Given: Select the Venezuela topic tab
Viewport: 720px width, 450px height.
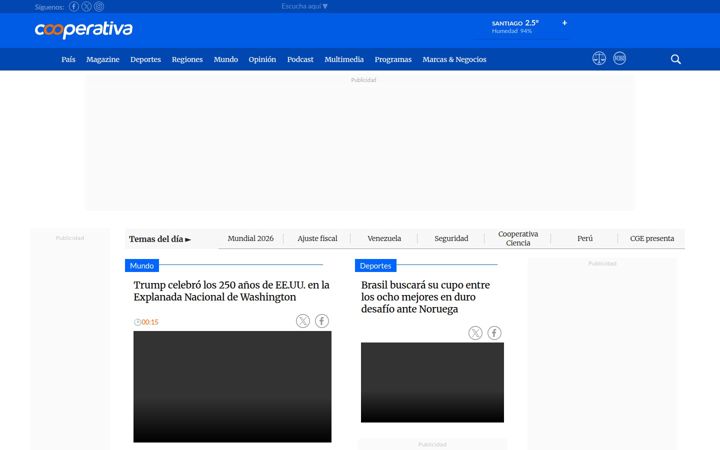Looking at the screenshot, I should (x=384, y=238).
